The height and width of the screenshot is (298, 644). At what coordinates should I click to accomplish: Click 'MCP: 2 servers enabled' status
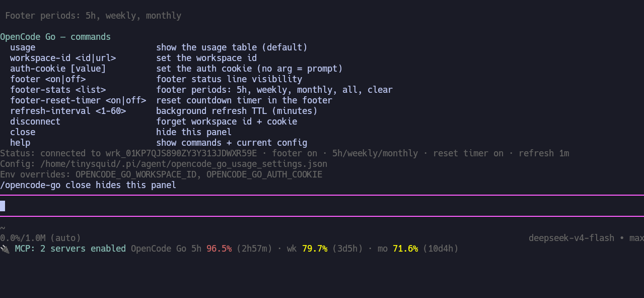click(x=70, y=249)
